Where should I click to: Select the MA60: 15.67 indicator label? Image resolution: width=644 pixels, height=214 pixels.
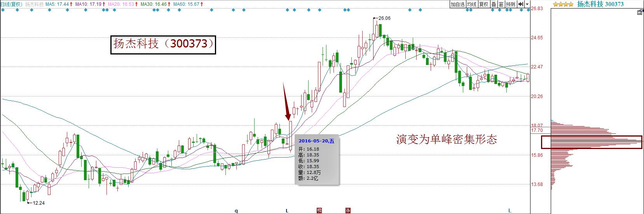click(x=187, y=4)
